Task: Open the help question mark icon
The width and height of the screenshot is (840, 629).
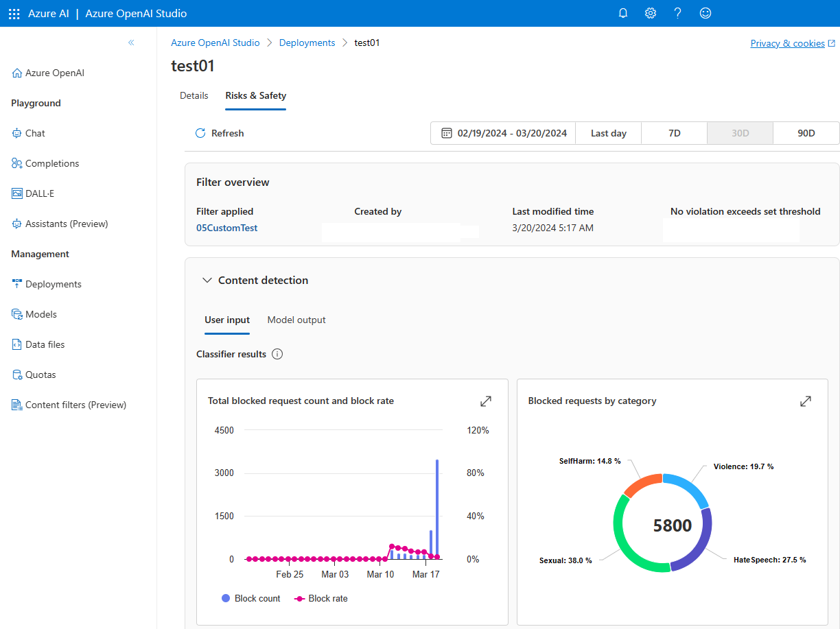Action: tap(677, 13)
